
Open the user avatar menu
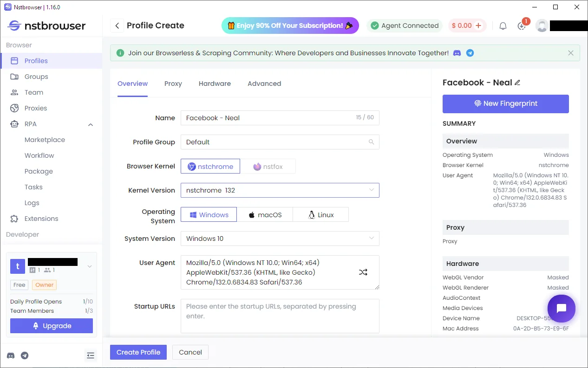(542, 26)
